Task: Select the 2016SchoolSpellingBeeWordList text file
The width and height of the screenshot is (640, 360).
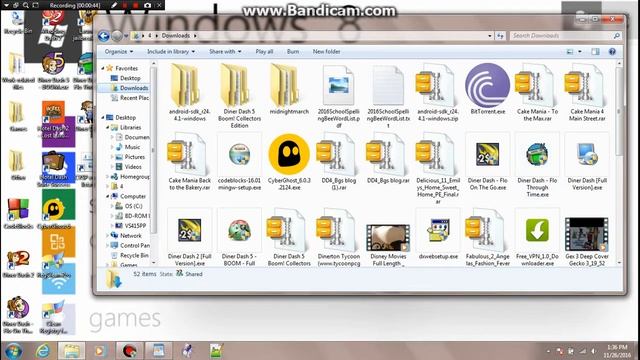Action: 388,96
